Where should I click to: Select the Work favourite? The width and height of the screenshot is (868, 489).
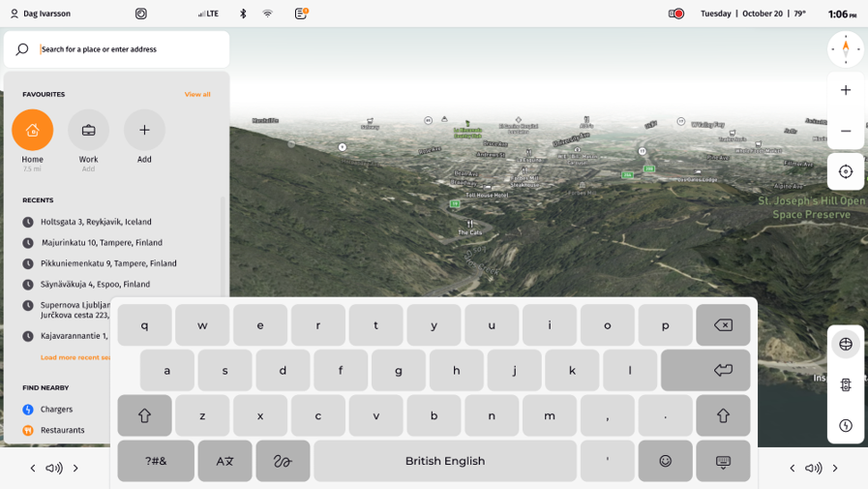pyautogui.click(x=89, y=130)
